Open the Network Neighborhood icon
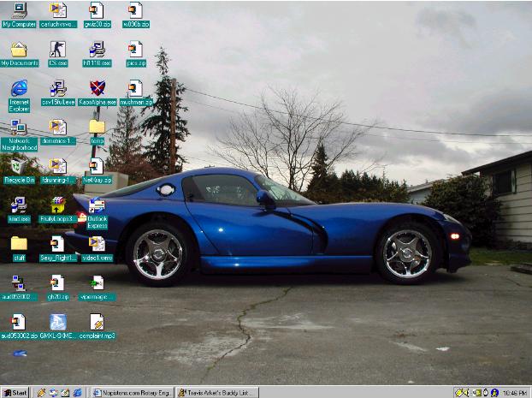Image resolution: width=532 pixels, height=398 pixels. (x=19, y=128)
